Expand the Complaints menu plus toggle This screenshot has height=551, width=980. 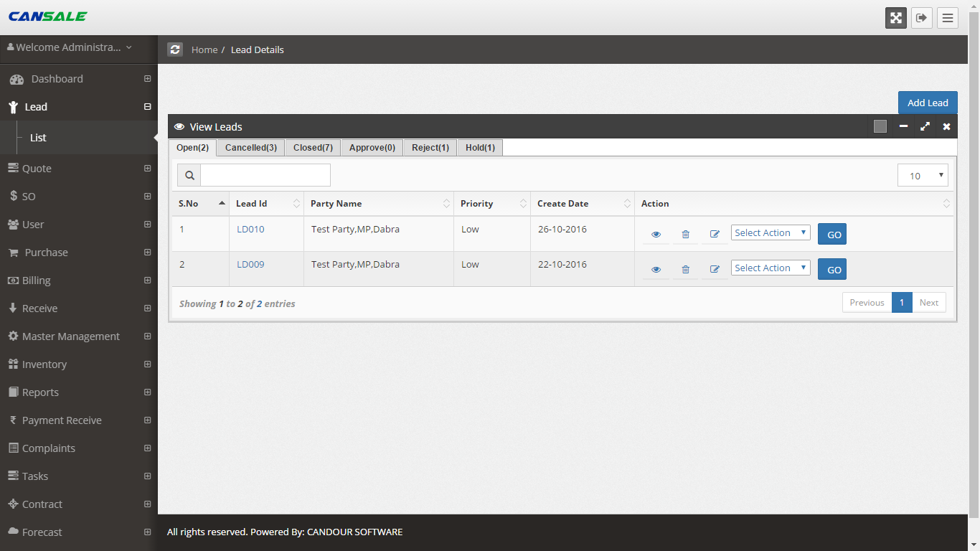coord(147,448)
